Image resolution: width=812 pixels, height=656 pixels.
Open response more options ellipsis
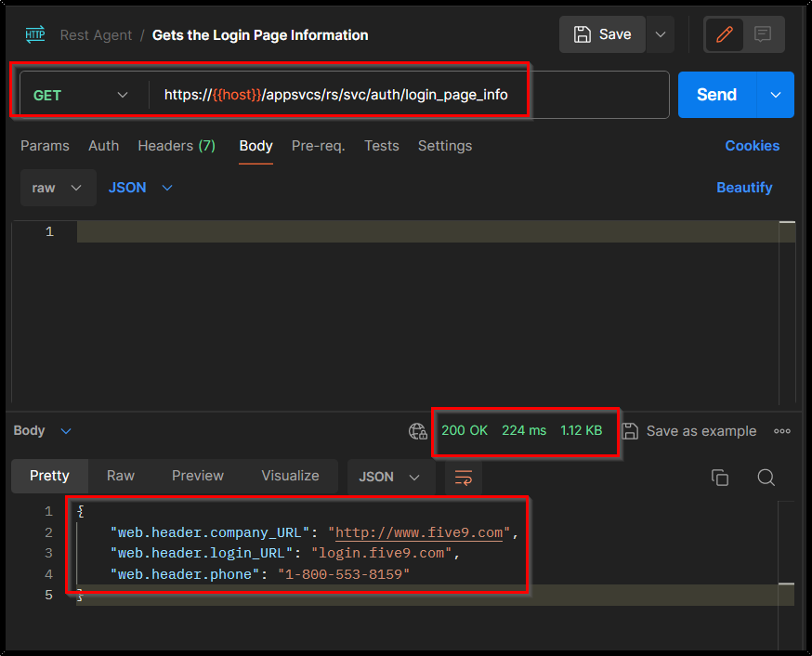coord(782,431)
